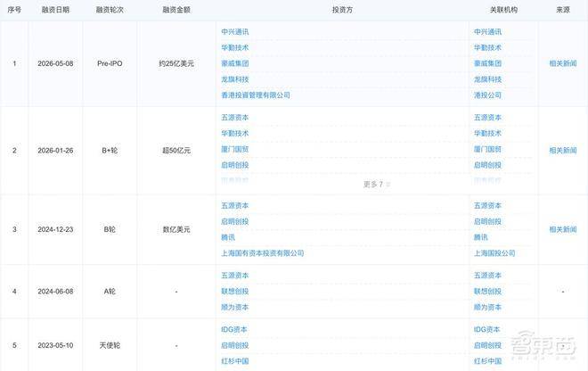Click 上海国有资本投资有限公司 investor link
This screenshot has width=588, height=371.
pyautogui.click(x=262, y=253)
